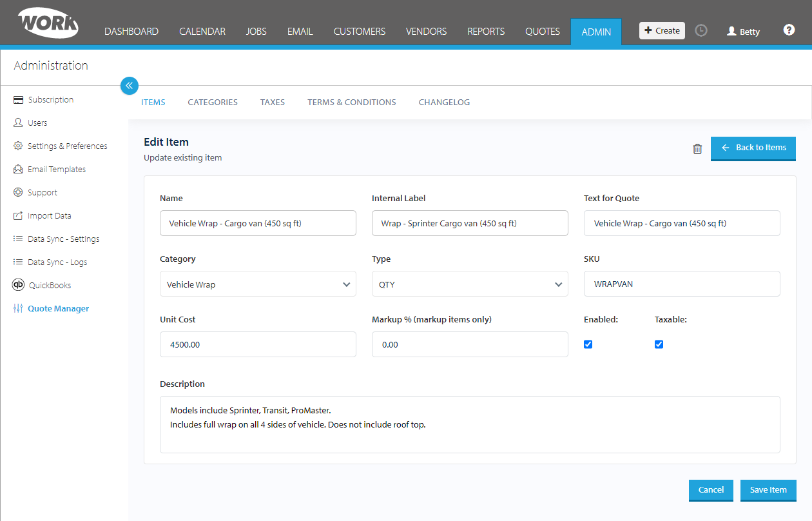The width and height of the screenshot is (812, 521).
Task: Open the REPORTS menu item
Action: [x=486, y=32]
